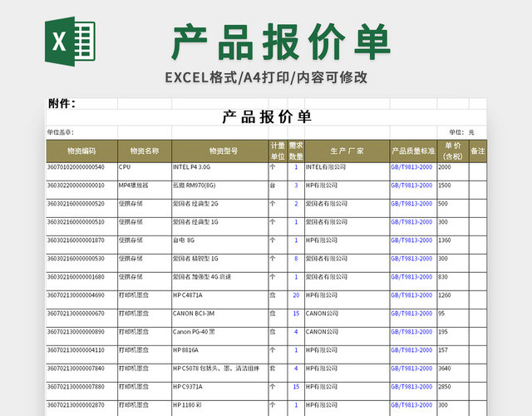The width and height of the screenshot is (532, 416).
Task: Select the unit price cell 830
Action: click(x=453, y=281)
